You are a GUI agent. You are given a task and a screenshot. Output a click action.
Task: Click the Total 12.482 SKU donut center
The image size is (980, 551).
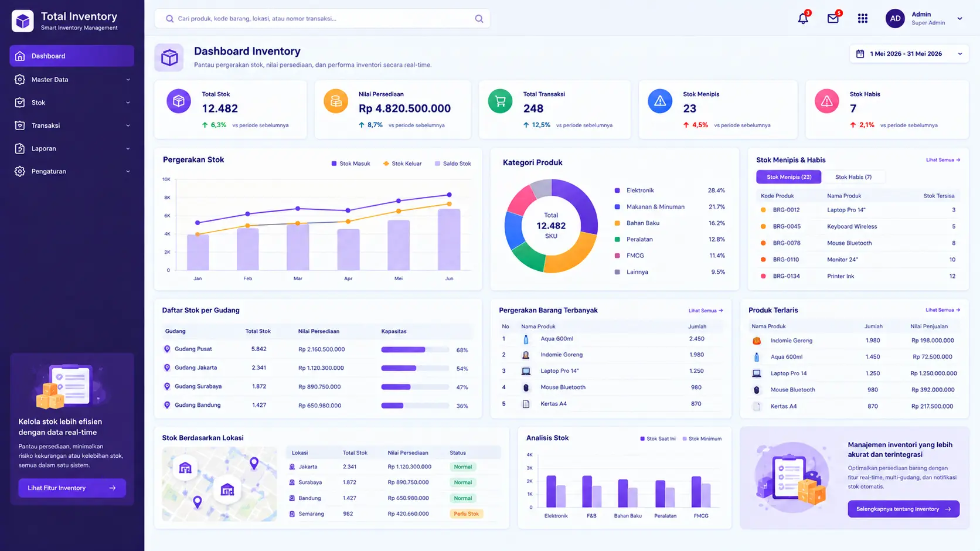551,226
